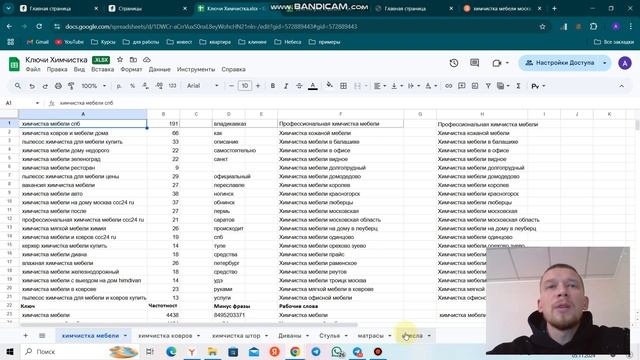Open functions sigma menu
Image resolution: width=640 pixels, height=360 pixels.
pos(518,86)
